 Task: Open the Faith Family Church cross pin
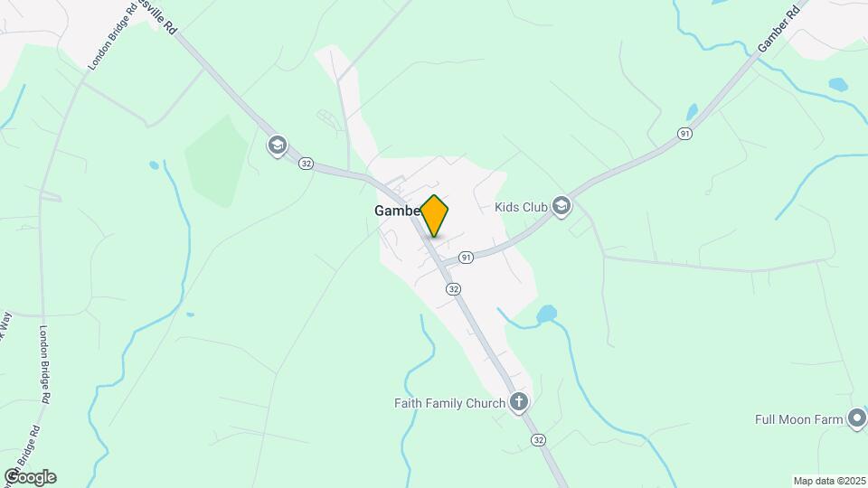click(x=519, y=402)
